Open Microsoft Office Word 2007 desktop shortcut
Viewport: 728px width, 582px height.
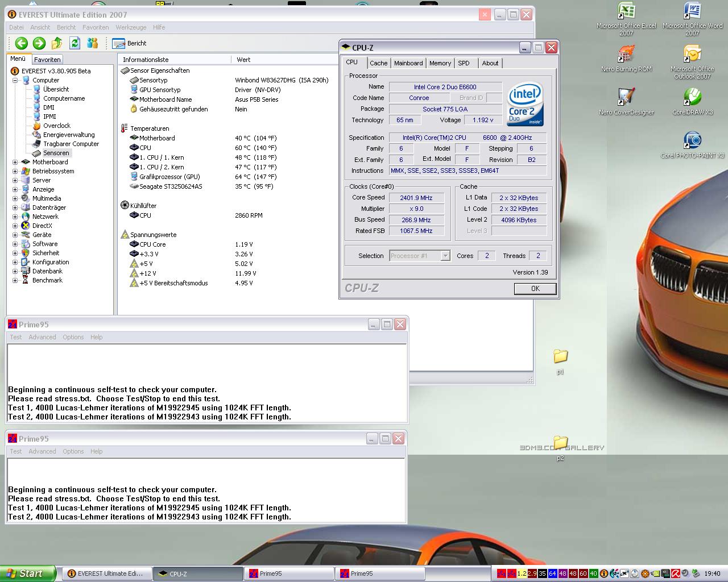[692, 19]
